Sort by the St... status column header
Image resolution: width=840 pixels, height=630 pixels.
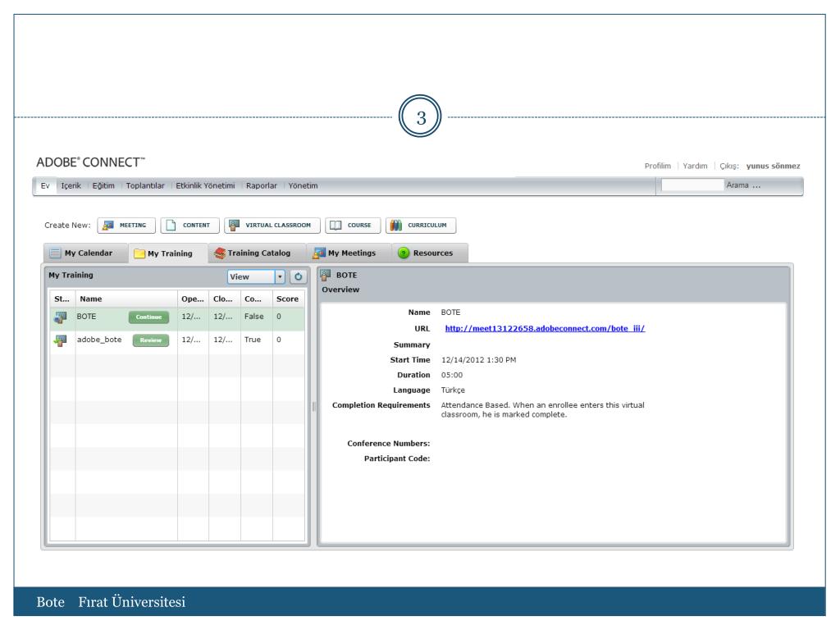[x=62, y=299]
